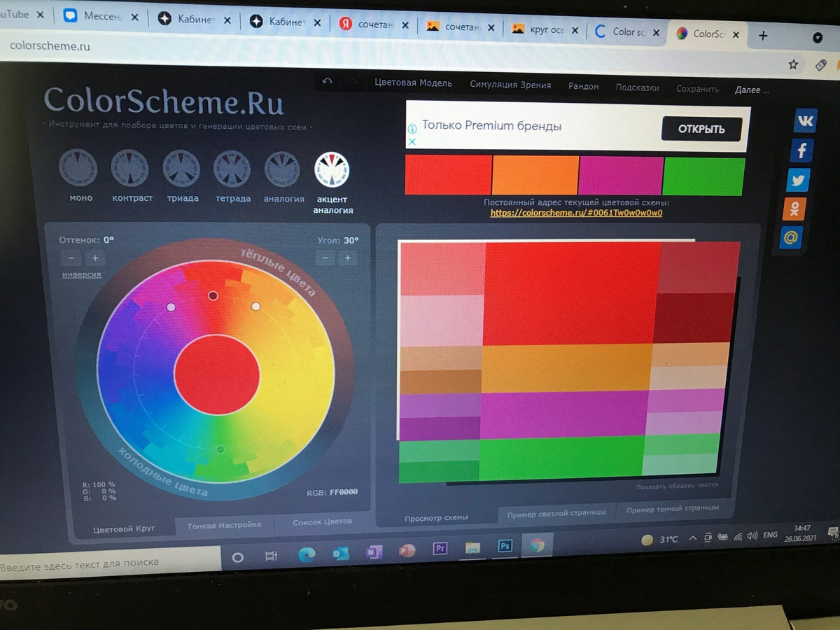This screenshot has width=840, height=630.
Task: Click the Рандом menu item
Action: click(584, 87)
